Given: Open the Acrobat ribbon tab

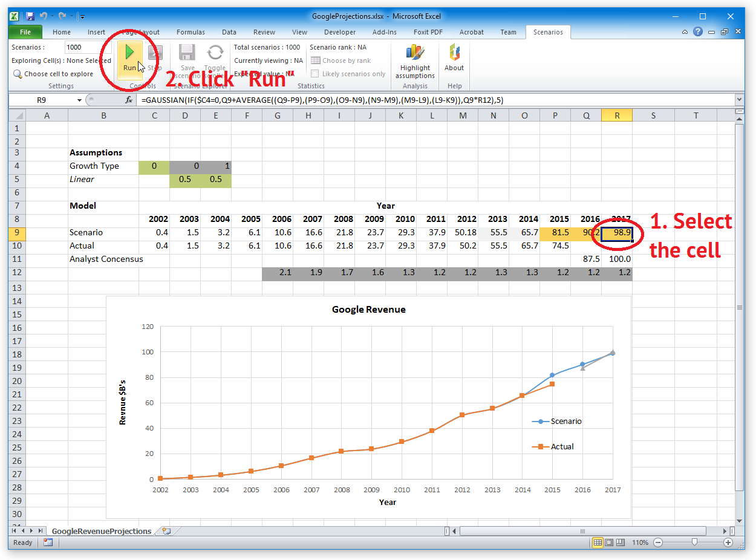Looking at the screenshot, I should coord(471,32).
